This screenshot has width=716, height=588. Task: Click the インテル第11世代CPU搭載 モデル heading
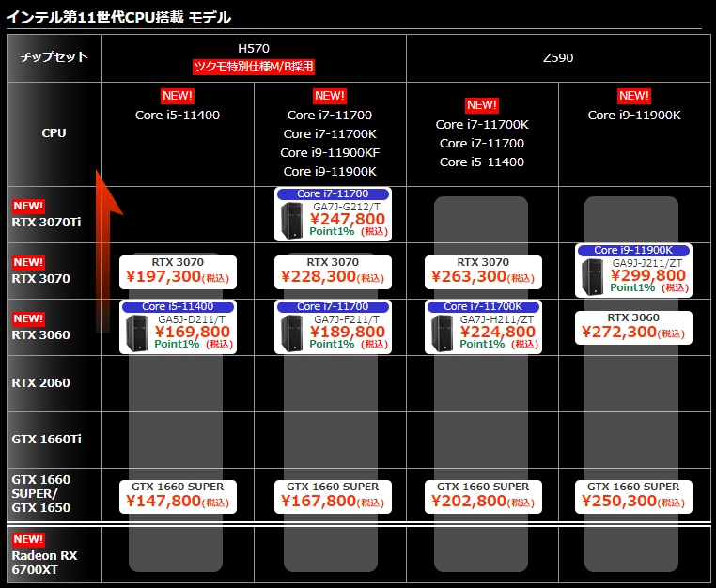pyautogui.click(x=118, y=17)
